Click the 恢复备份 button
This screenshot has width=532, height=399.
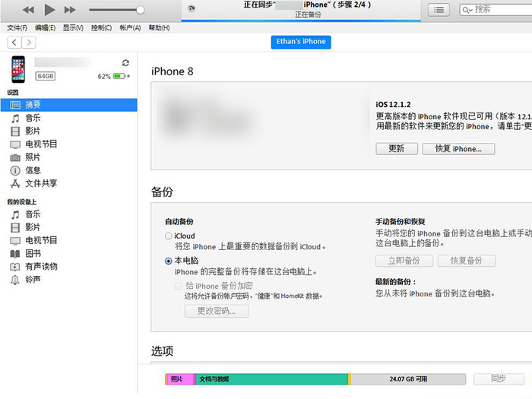tap(466, 261)
